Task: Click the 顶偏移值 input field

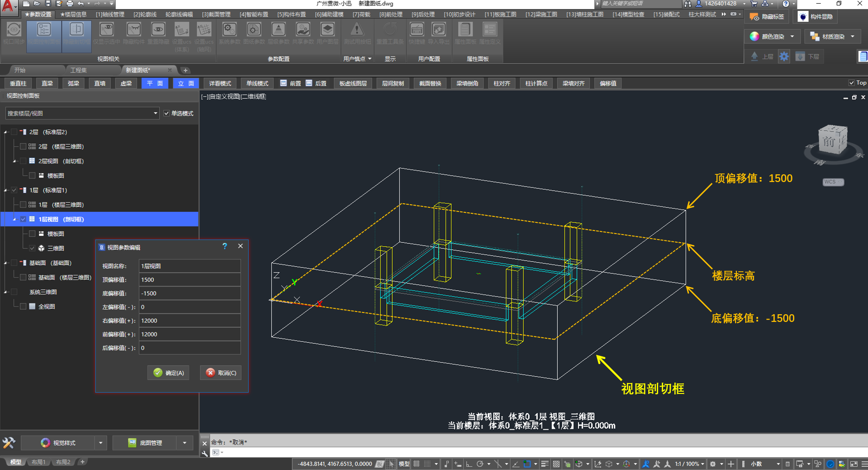Action: coord(189,280)
